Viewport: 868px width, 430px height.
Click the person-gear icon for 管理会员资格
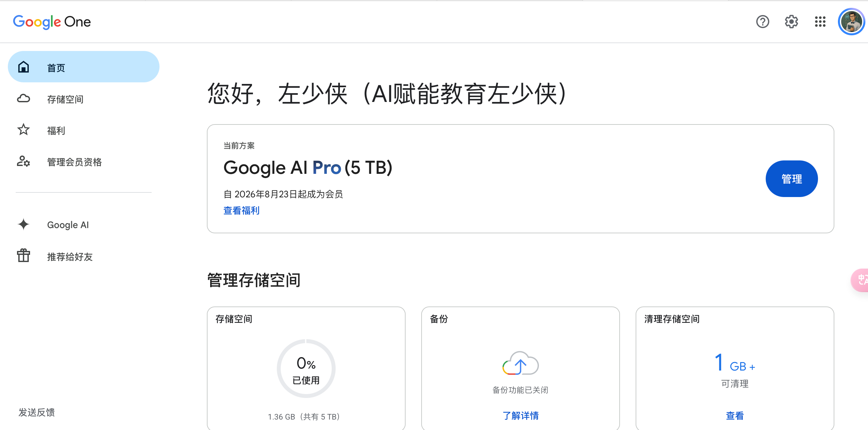23,161
